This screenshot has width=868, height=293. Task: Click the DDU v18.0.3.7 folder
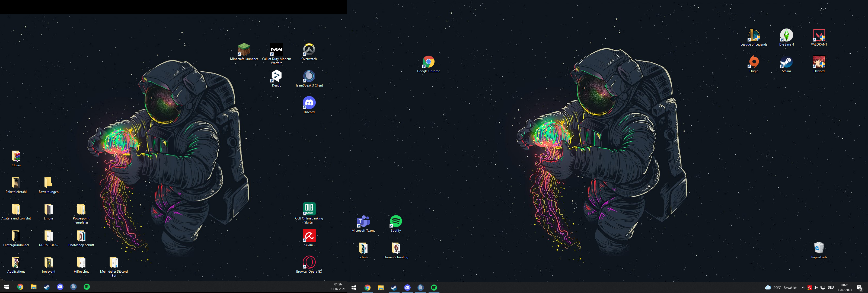coord(49,238)
